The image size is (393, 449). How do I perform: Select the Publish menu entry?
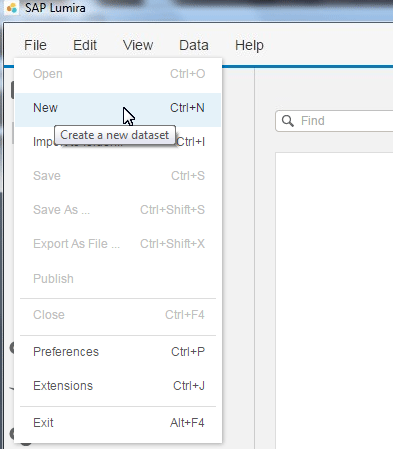(118, 278)
